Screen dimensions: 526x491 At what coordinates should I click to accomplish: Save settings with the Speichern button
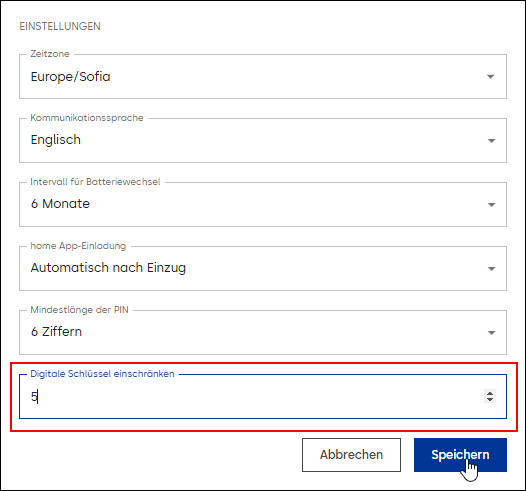pos(460,455)
